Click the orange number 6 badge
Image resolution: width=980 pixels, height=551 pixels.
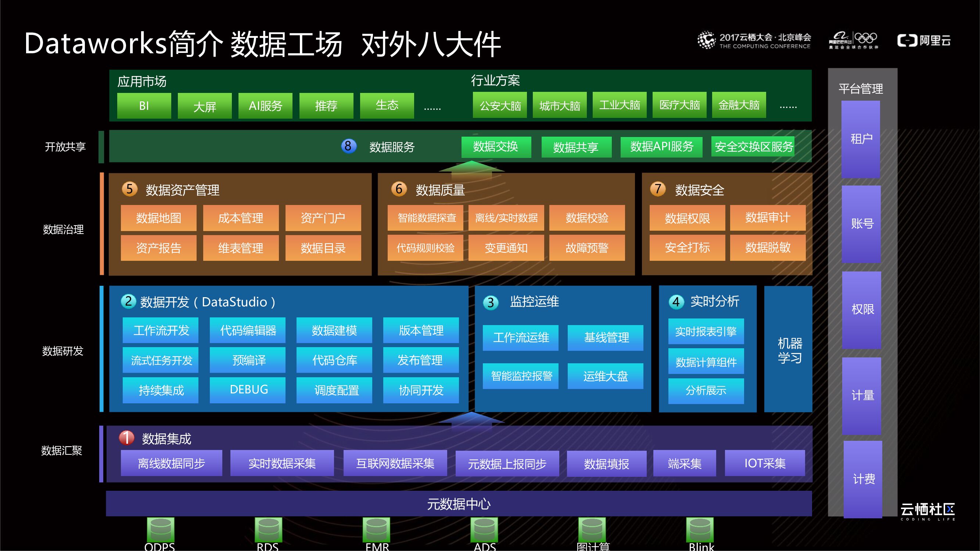399,189
